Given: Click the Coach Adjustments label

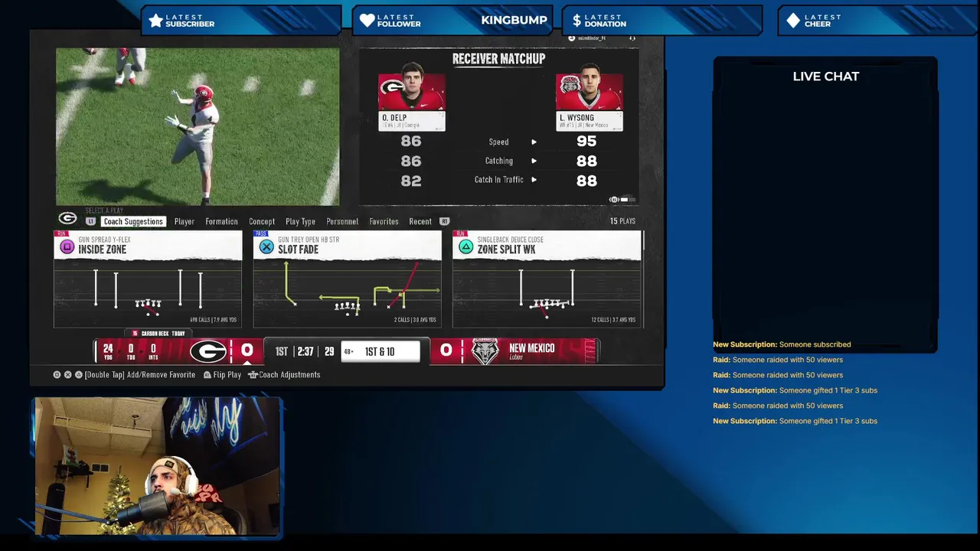Looking at the screenshot, I should (x=289, y=375).
